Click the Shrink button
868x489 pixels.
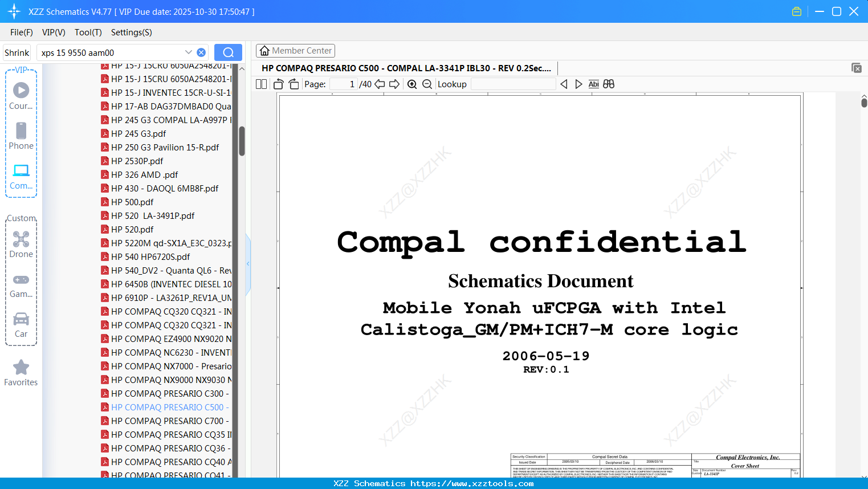coord(17,52)
